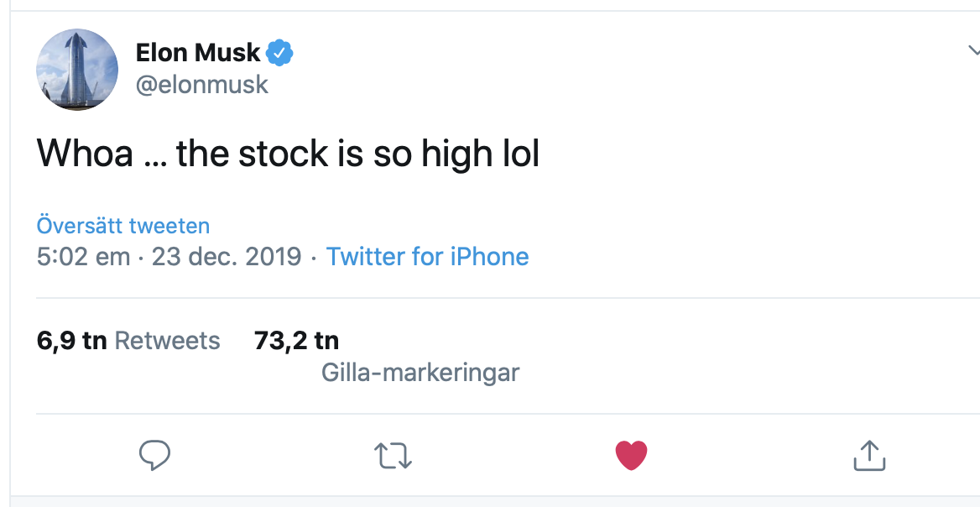Image resolution: width=980 pixels, height=507 pixels.
Task: Click the reply speech bubble icon
Action: click(x=154, y=455)
